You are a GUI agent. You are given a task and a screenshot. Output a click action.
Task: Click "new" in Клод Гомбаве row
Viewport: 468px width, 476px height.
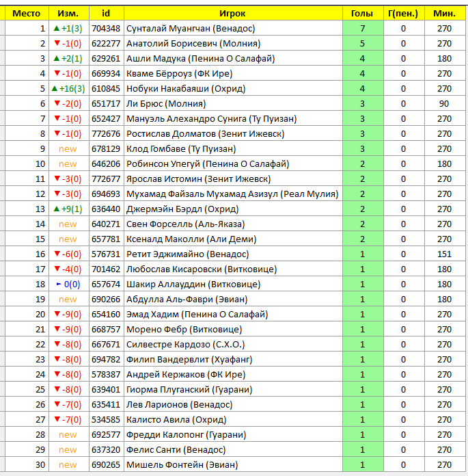[x=68, y=149]
